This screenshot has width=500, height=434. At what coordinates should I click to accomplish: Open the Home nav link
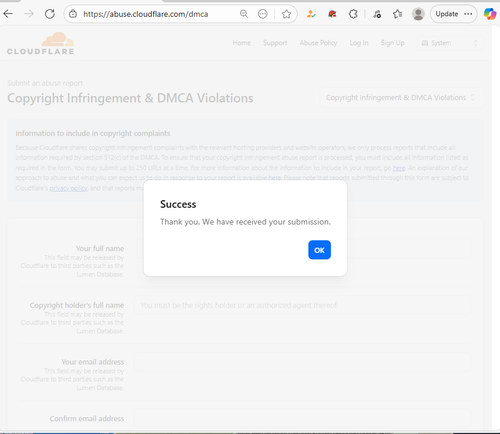pyautogui.click(x=241, y=43)
